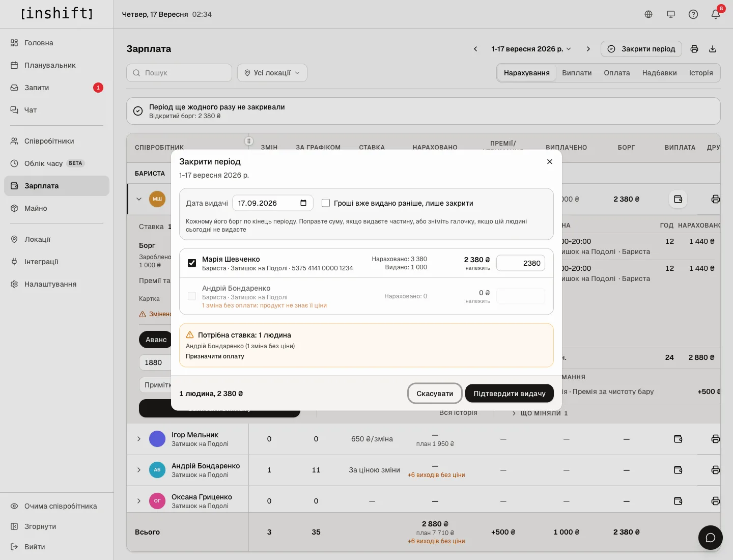733x560 pixels.
Task: Click Підтвердити видачу button
Action: [x=510, y=394]
